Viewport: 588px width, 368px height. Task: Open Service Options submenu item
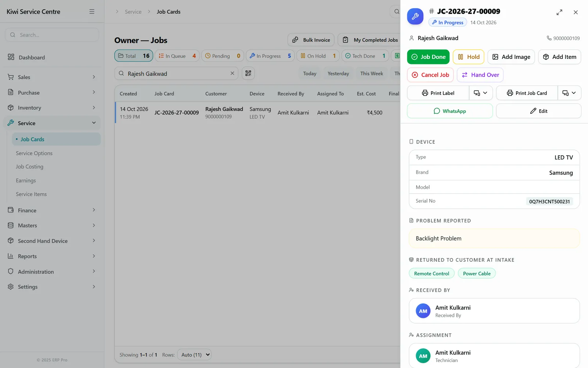point(56,153)
